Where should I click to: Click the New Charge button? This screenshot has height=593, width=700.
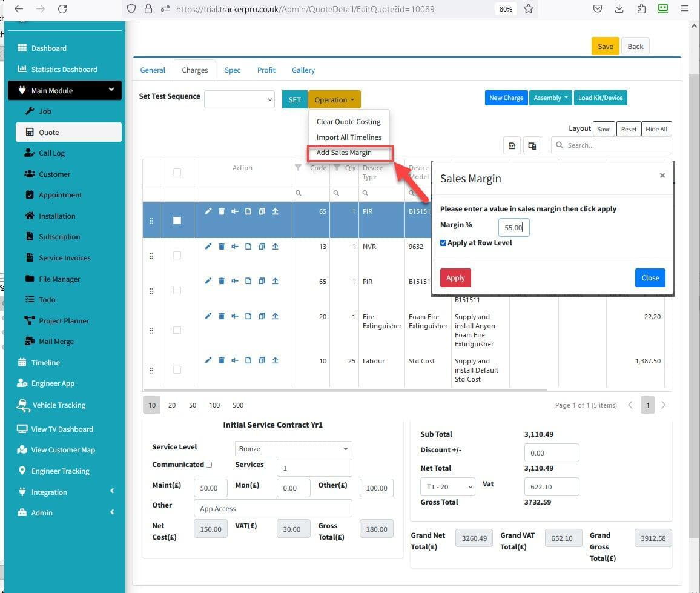pyautogui.click(x=506, y=98)
